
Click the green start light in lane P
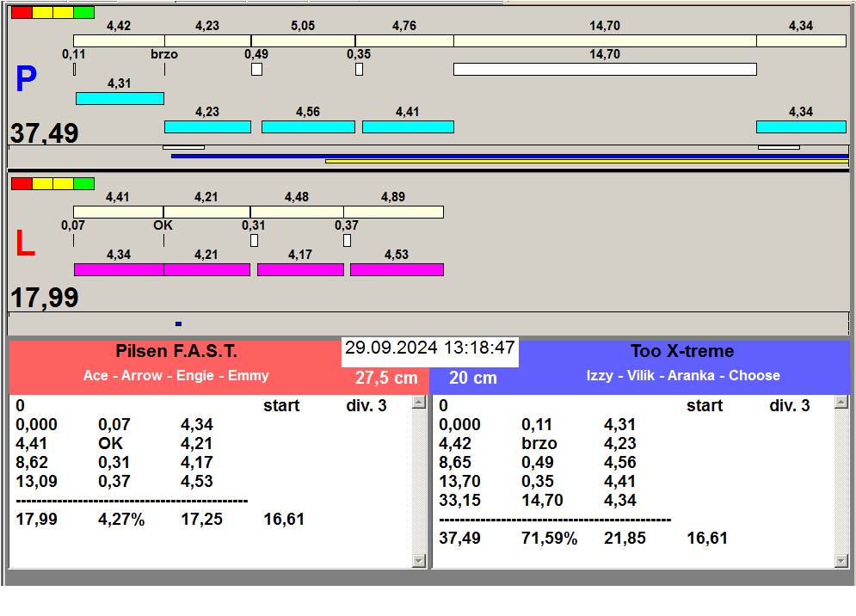pos(84,13)
